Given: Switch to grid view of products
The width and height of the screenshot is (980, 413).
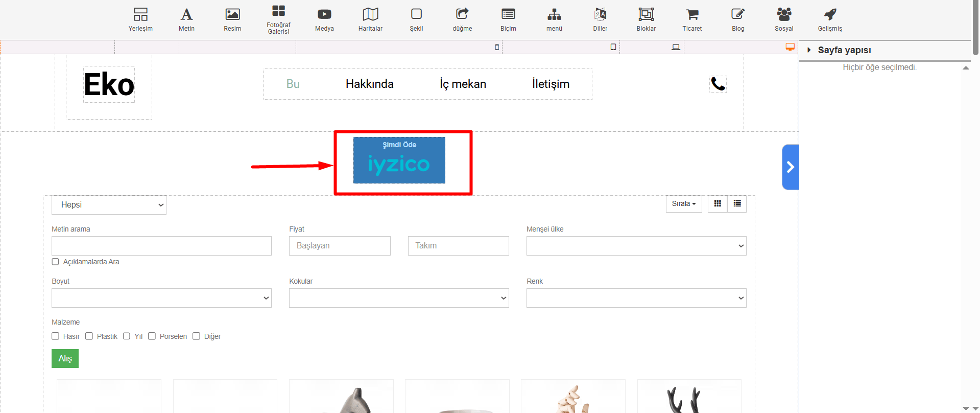Looking at the screenshot, I should (718, 203).
